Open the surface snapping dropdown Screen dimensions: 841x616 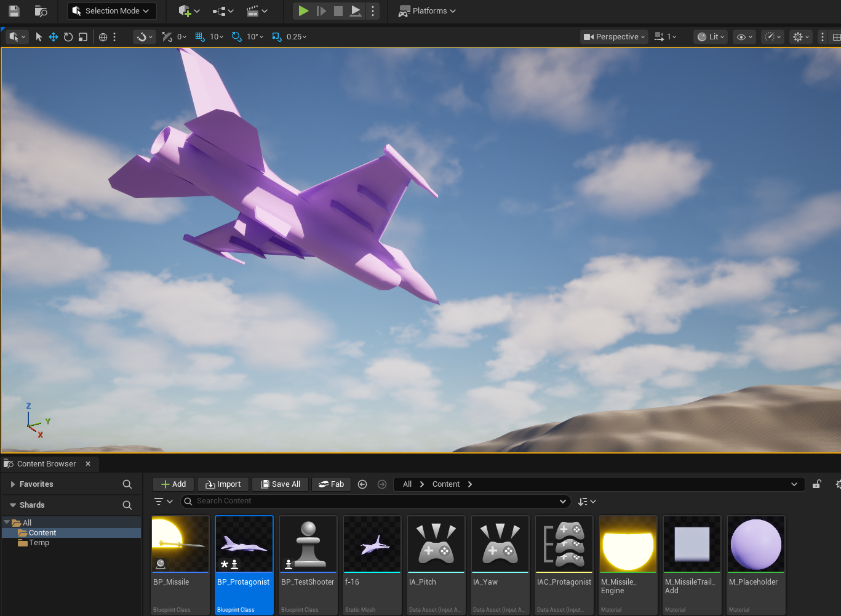point(145,37)
